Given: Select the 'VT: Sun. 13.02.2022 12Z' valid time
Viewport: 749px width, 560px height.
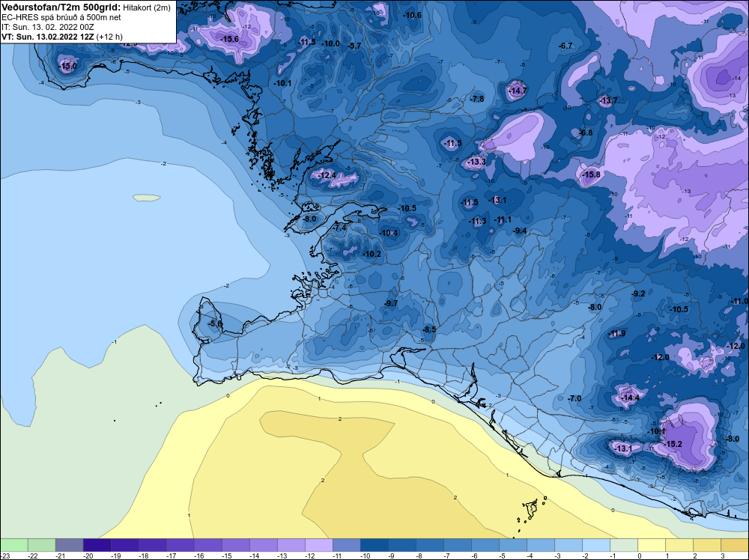Looking at the screenshot, I should 48,36.
